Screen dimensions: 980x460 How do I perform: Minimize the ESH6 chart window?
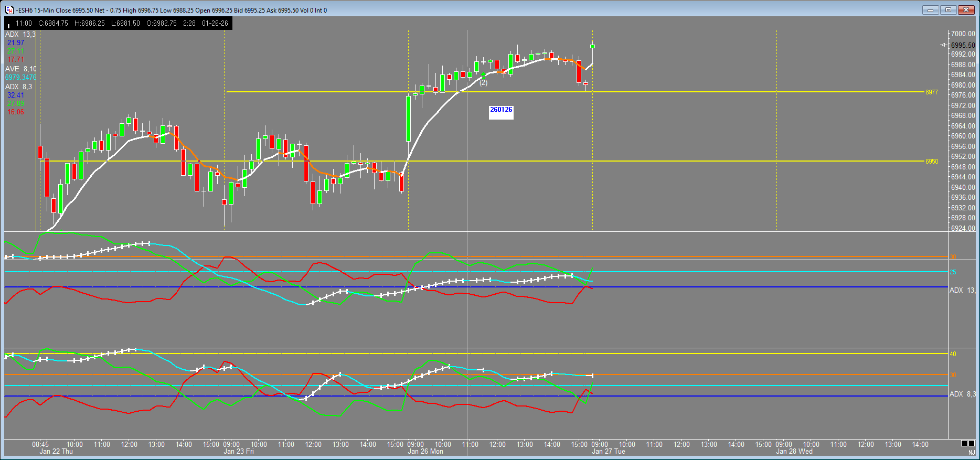(931, 10)
